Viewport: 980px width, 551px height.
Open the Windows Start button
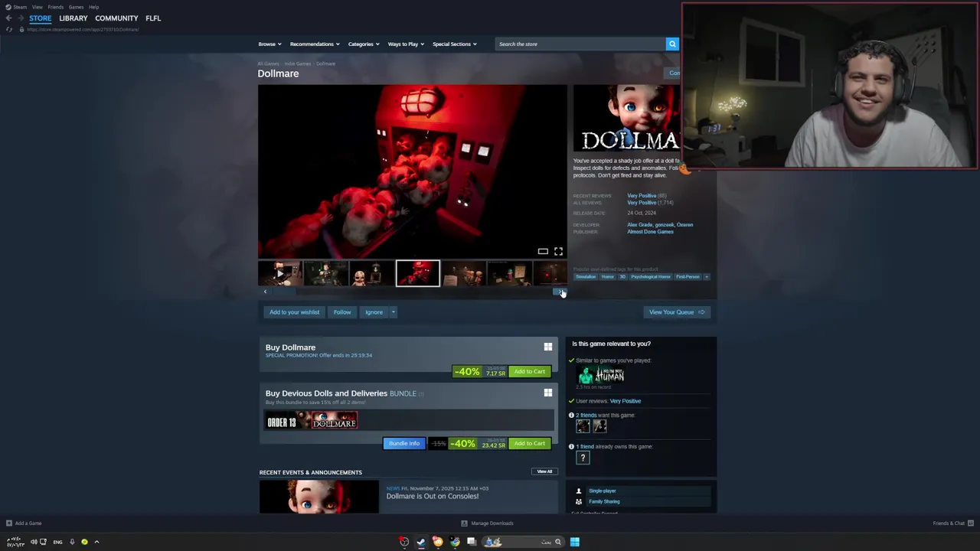point(574,542)
